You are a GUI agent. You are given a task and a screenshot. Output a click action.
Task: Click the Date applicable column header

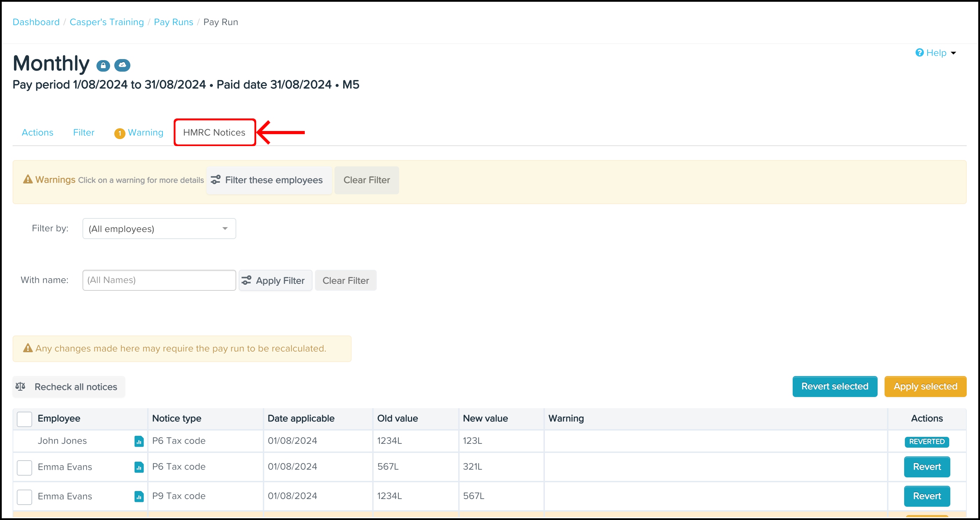(301, 418)
